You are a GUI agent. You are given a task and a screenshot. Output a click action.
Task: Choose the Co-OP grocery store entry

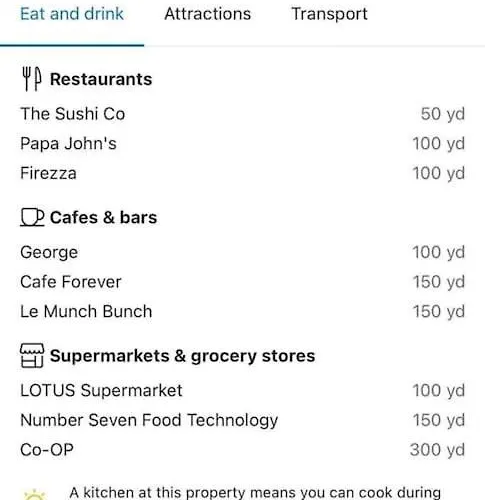coord(242,450)
